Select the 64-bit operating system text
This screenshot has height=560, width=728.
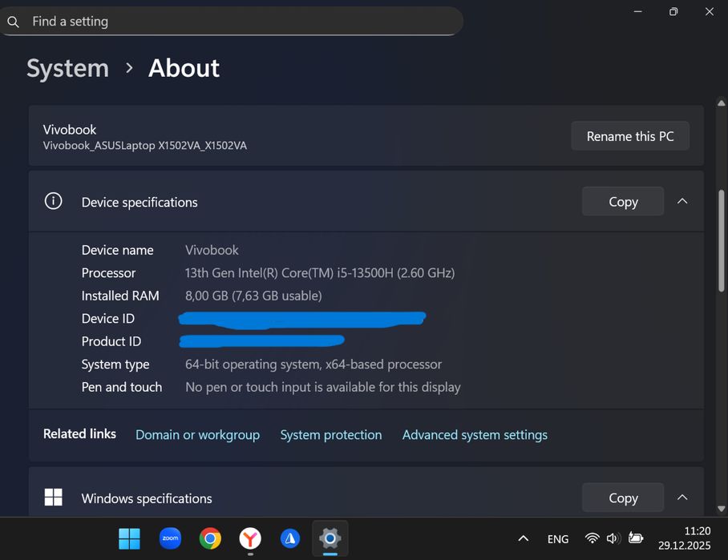313,365
